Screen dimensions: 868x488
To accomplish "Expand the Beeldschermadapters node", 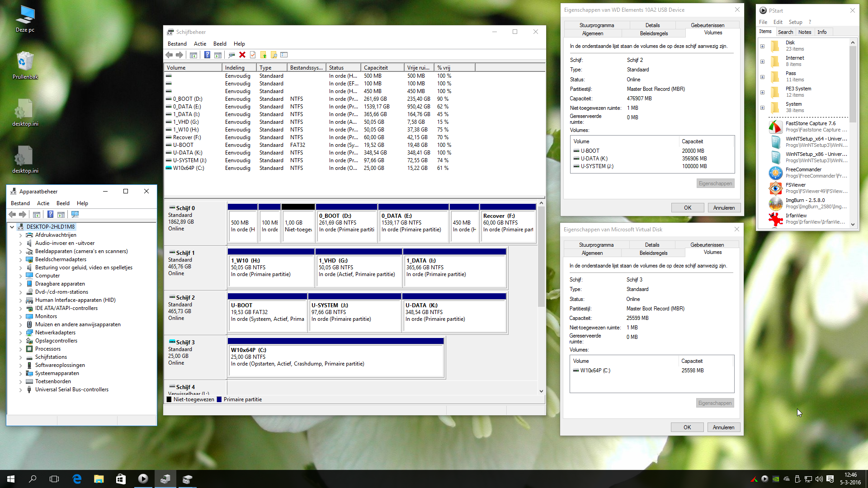I will point(20,260).
